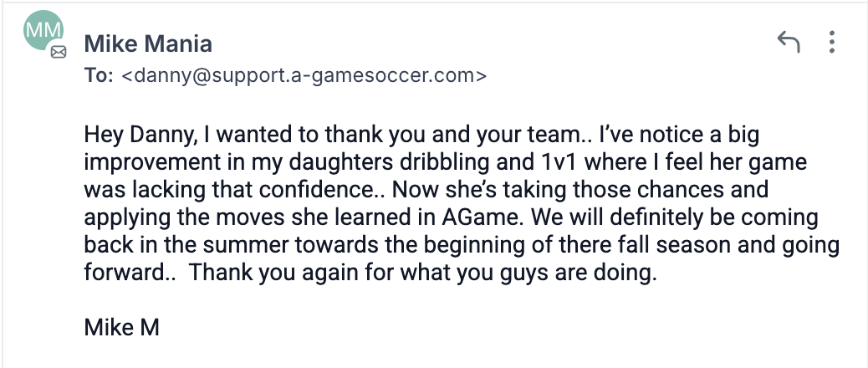Click the word 1v1 in message
Image resolution: width=868 pixels, height=368 pixels.
[x=556, y=162]
